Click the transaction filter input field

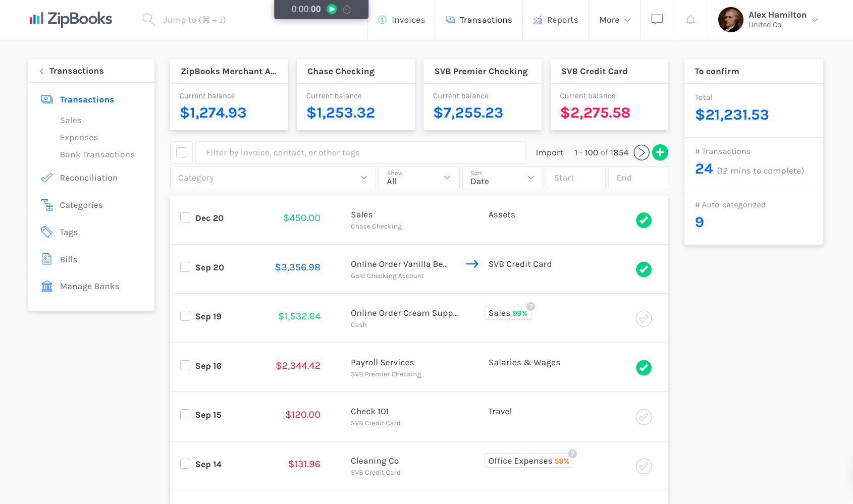(360, 152)
